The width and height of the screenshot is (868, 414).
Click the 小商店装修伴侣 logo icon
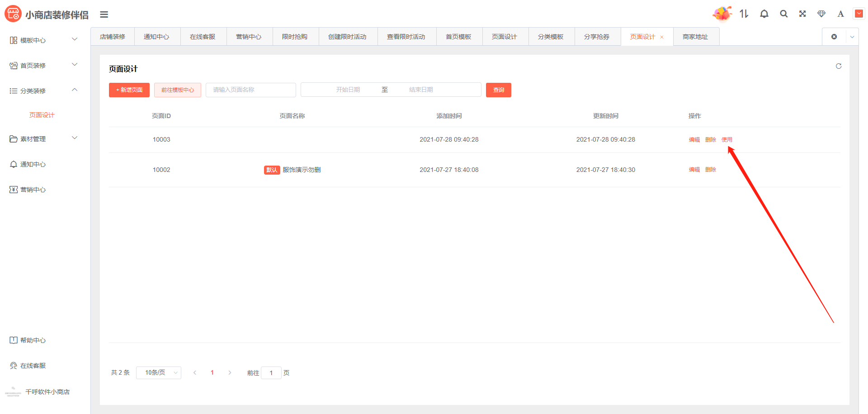(x=13, y=14)
